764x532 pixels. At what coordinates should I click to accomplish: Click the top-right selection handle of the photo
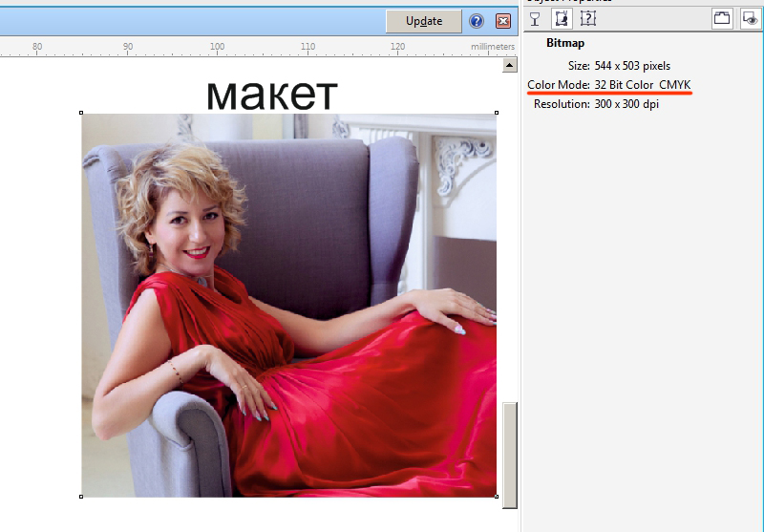point(497,113)
